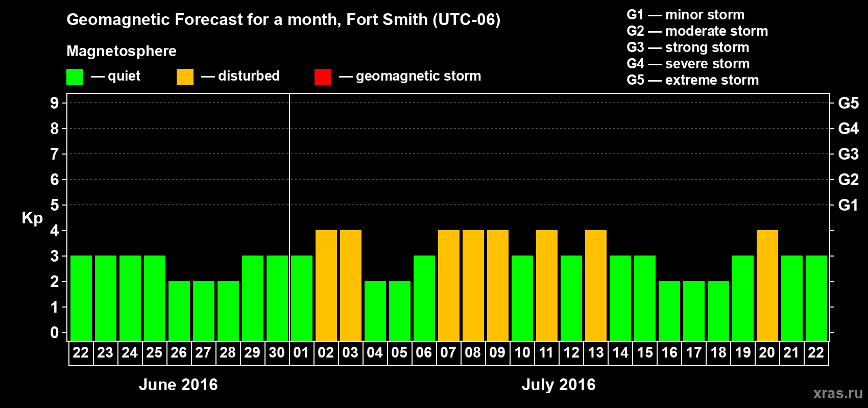Click date label 06 in July
868x408 pixels.
pos(424,353)
